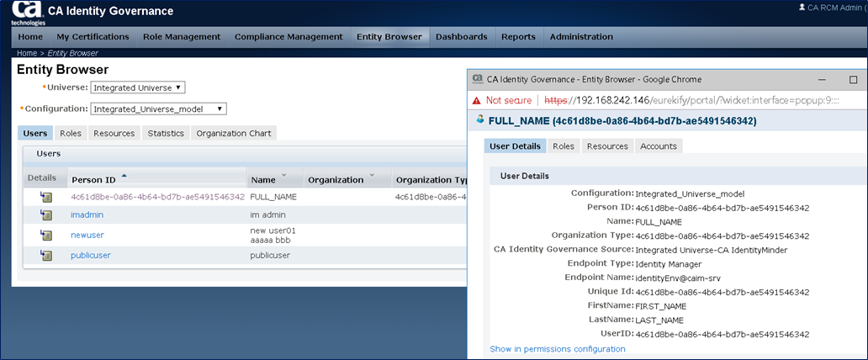Open the Configuration dropdown
This screenshot has width=868, height=360.
point(158,109)
